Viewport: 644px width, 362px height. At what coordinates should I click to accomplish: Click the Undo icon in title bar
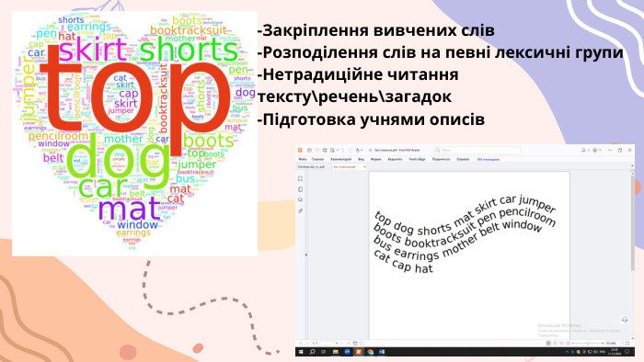(x=342, y=151)
